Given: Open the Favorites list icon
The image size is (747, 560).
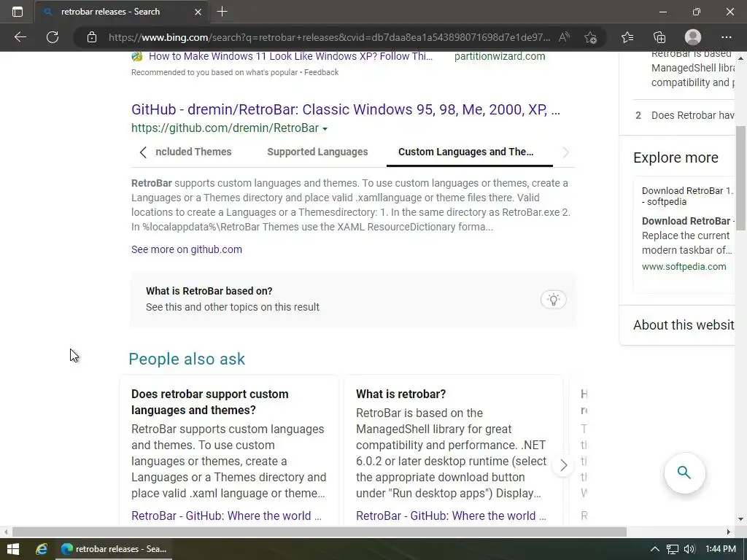Looking at the screenshot, I should tap(627, 37).
